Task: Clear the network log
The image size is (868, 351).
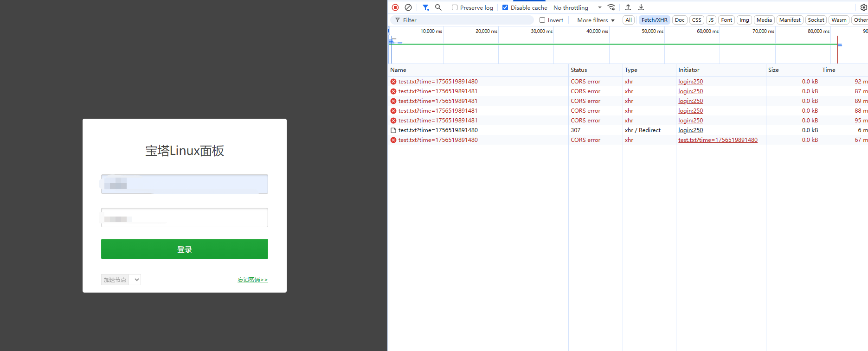Action: click(x=408, y=7)
